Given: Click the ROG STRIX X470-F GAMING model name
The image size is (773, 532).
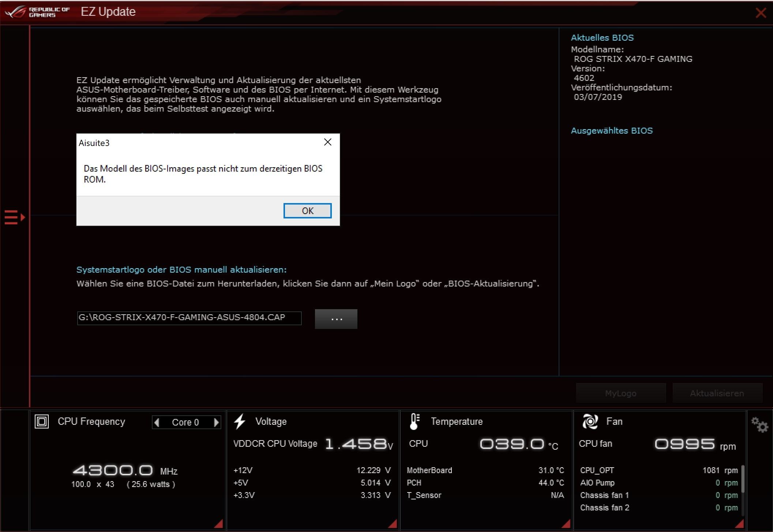Looking at the screenshot, I should [x=633, y=59].
